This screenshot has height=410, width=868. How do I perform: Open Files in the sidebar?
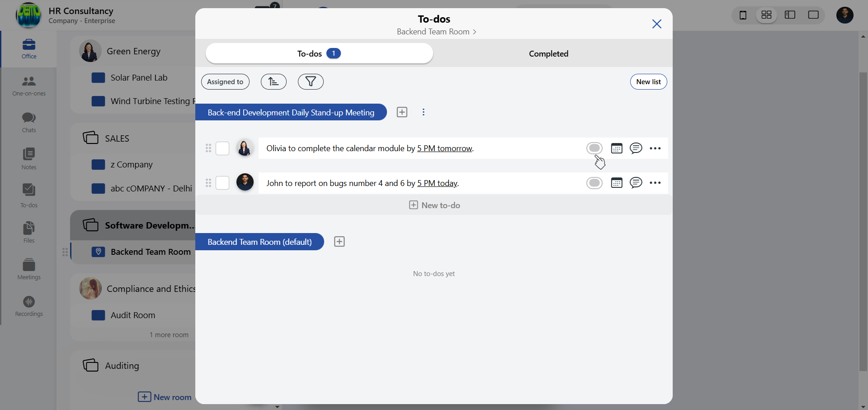point(29,233)
